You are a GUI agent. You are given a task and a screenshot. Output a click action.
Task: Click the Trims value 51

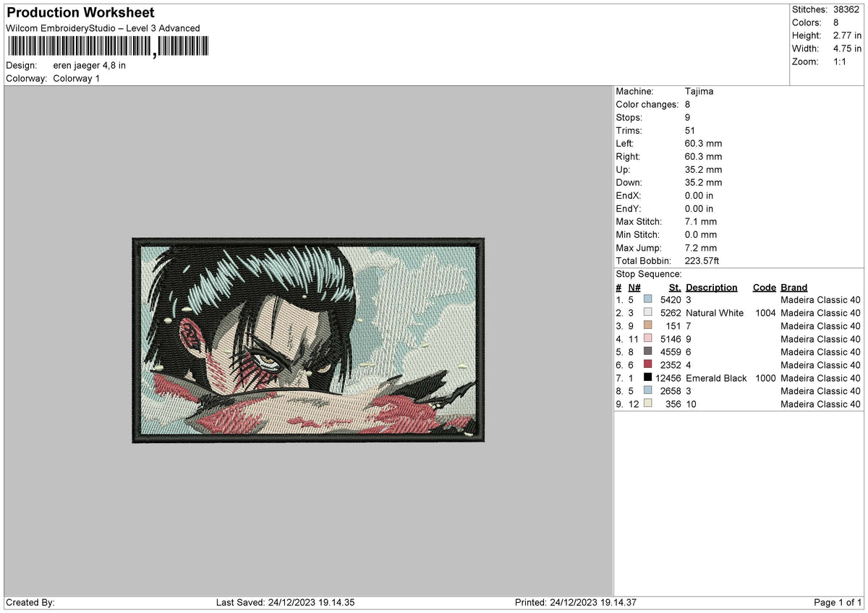pyautogui.click(x=690, y=130)
